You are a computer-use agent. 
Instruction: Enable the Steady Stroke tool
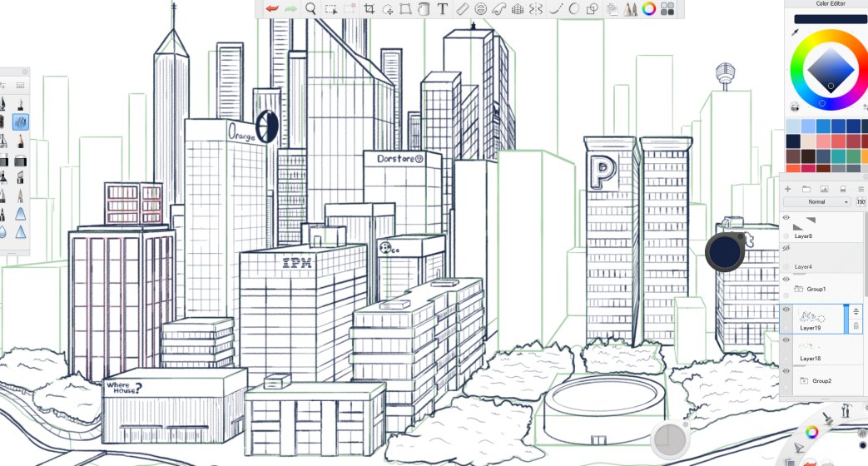[x=555, y=9]
